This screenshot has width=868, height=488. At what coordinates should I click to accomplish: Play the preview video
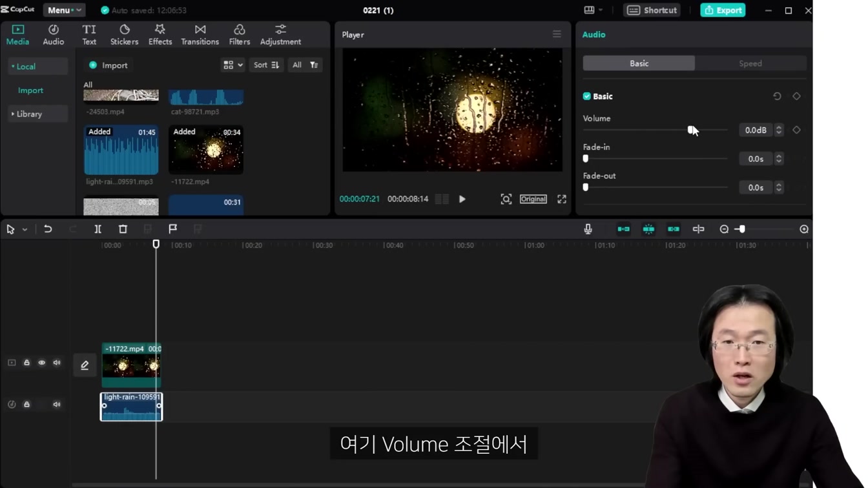(462, 199)
